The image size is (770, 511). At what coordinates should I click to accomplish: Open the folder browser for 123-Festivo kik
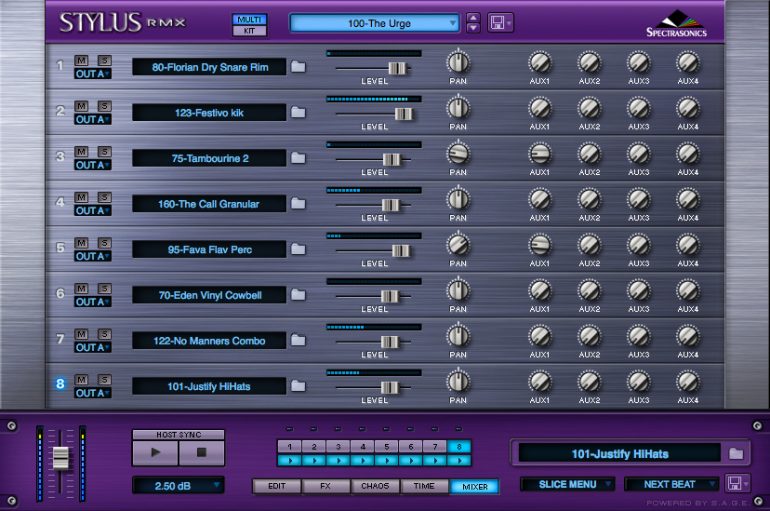click(x=298, y=112)
